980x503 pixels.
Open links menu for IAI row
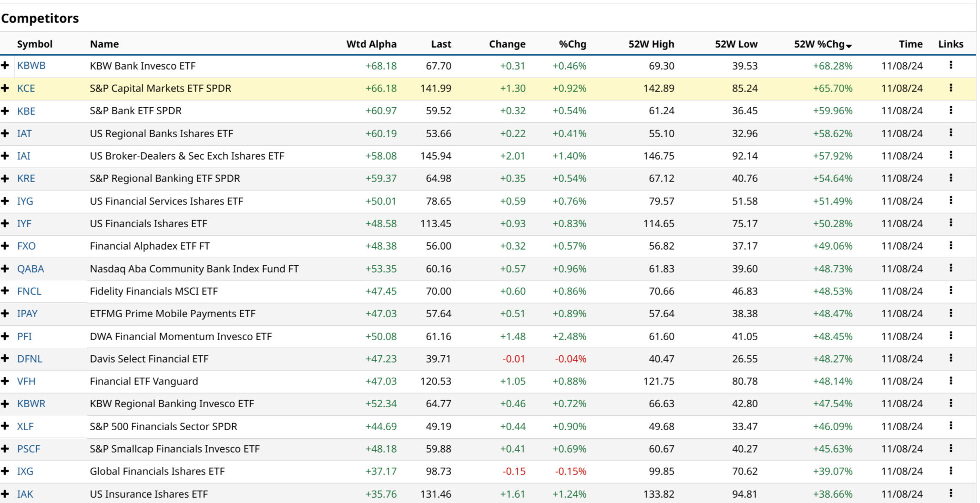coord(950,155)
